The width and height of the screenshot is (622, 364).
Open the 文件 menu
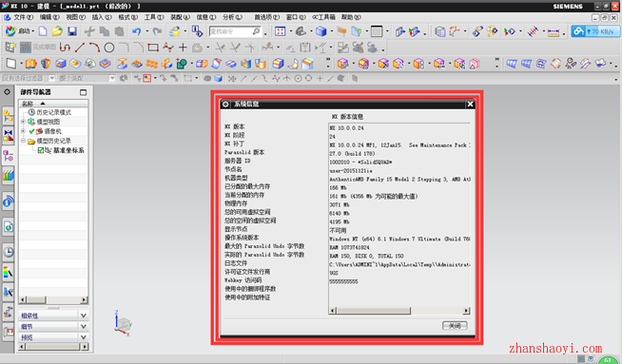[24, 17]
